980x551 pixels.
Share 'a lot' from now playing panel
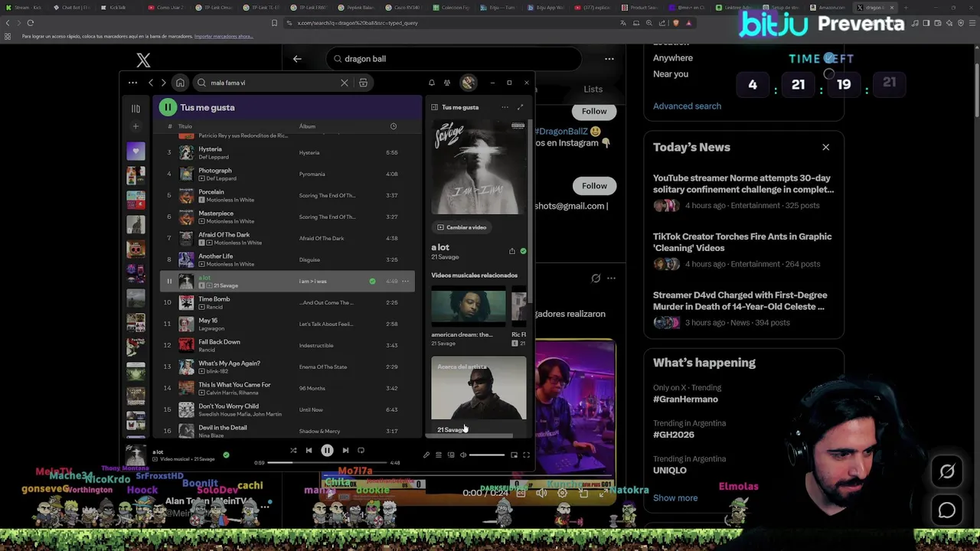[x=512, y=251]
